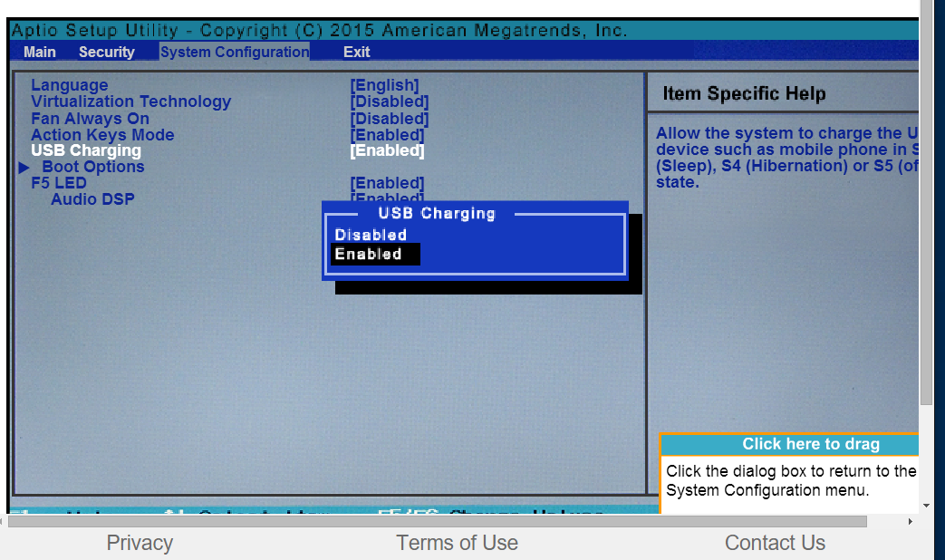Toggle the Audio DSP setting
Screen dimensions: 945x560
[387, 198]
